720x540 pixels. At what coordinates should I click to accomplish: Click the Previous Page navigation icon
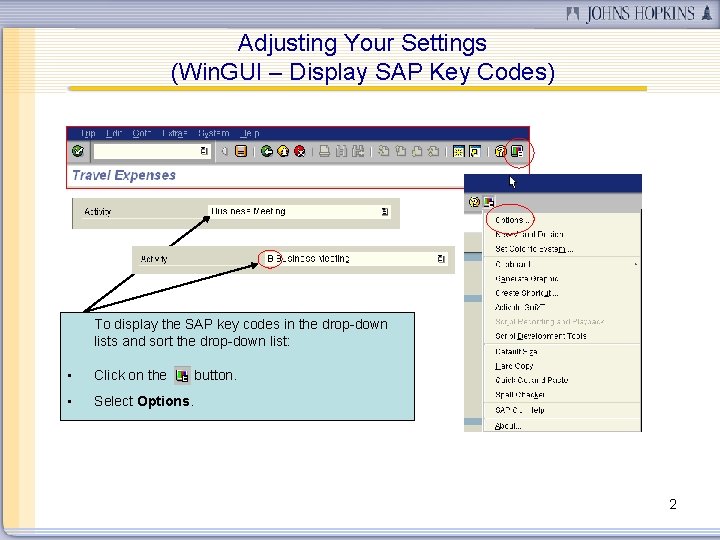pos(400,151)
